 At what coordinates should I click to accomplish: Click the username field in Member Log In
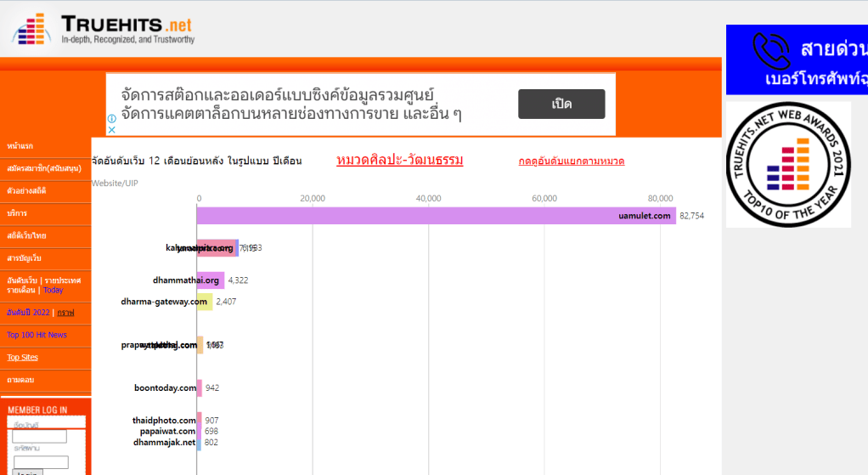(39, 436)
